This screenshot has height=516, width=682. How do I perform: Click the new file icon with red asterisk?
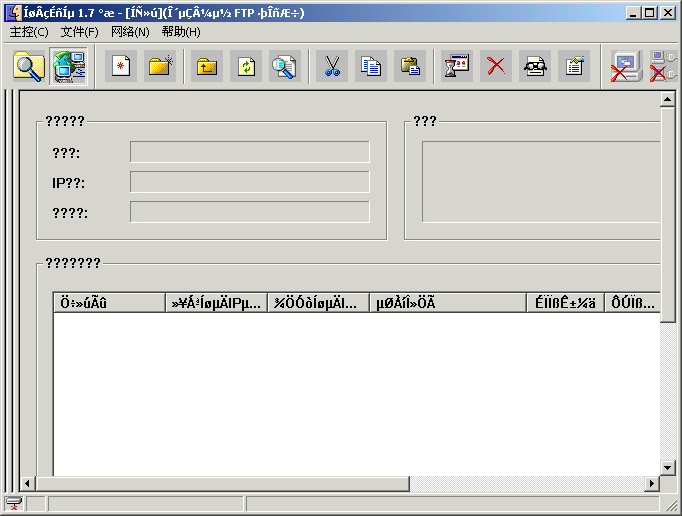click(121, 67)
